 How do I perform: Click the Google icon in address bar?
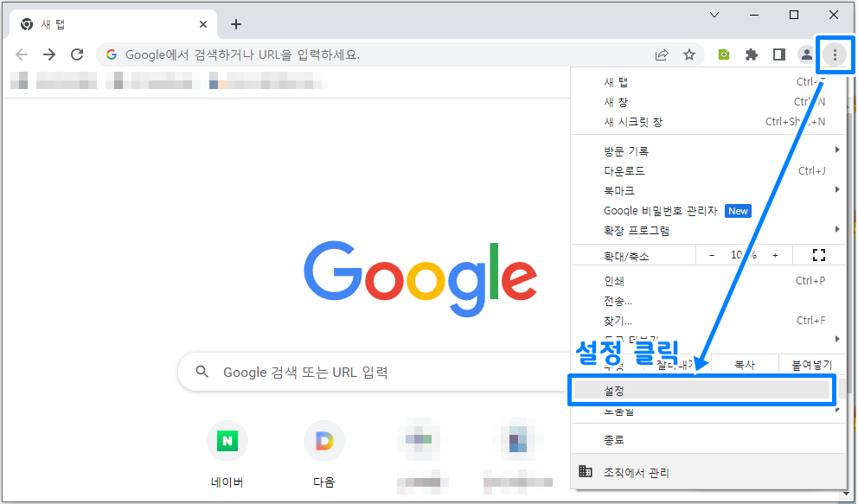point(112,54)
